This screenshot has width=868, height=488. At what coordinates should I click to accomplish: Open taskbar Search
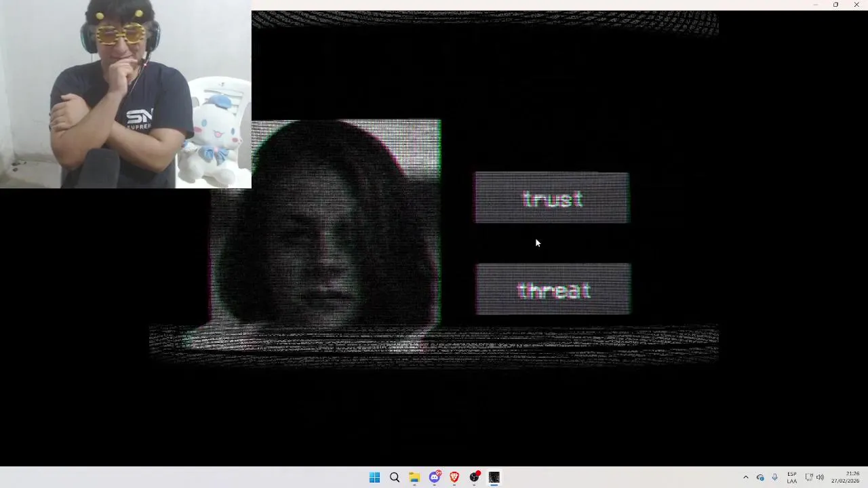click(x=395, y=477)
